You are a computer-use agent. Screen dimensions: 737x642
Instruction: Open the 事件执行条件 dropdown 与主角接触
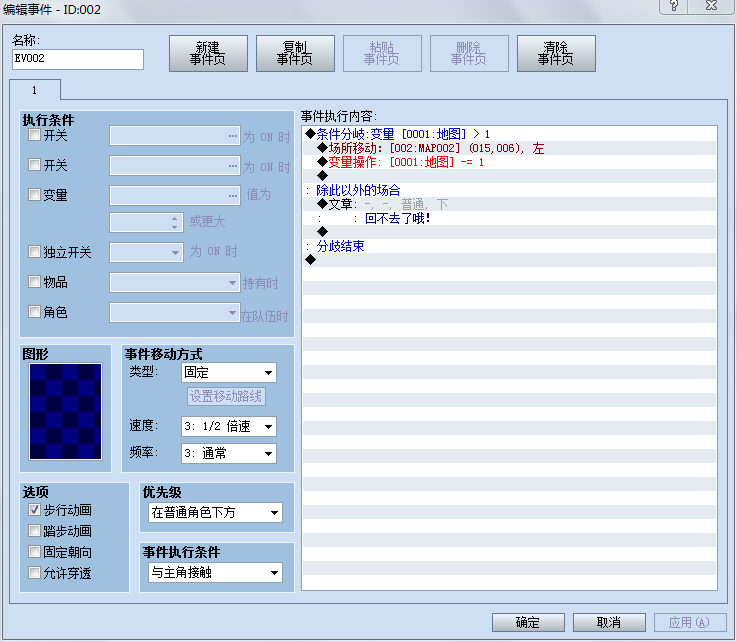point(215,572)
